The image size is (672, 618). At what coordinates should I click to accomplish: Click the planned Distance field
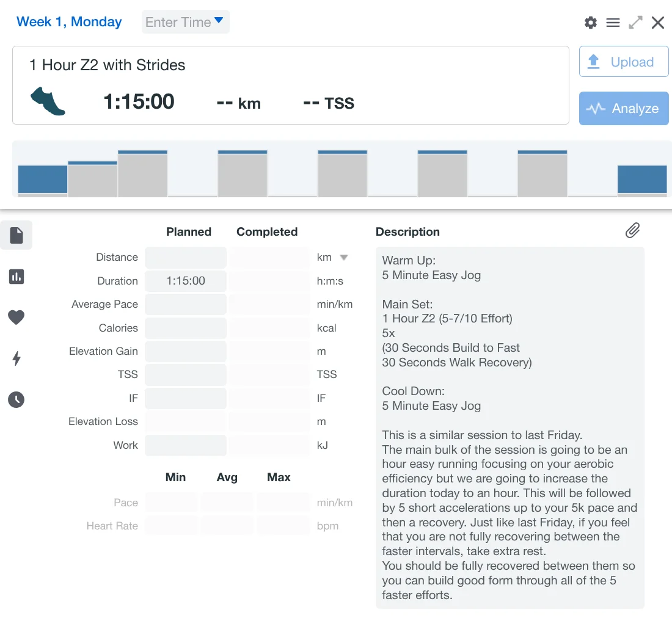click(186, 258)
